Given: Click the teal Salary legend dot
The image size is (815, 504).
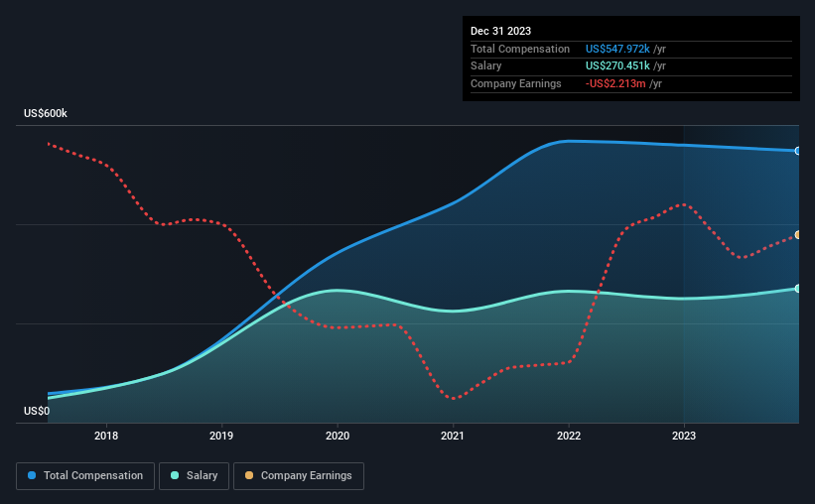Looking at the screenshot, I should coord(175,475).
